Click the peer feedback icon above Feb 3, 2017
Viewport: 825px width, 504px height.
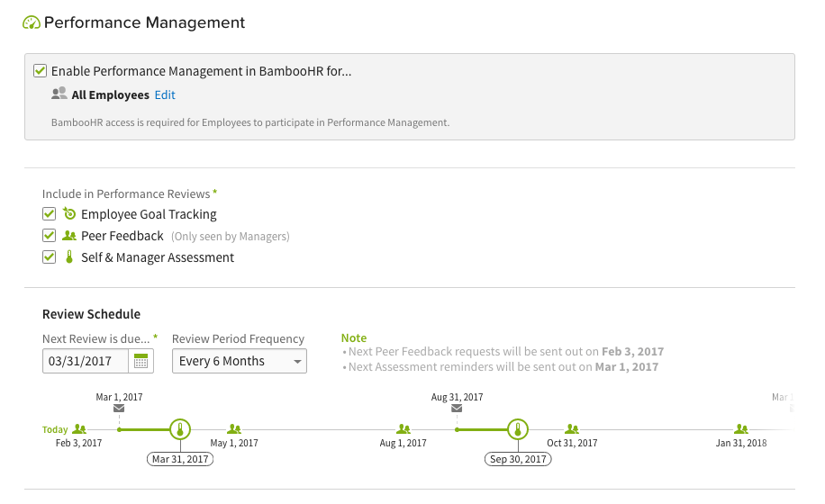point(79,428)
